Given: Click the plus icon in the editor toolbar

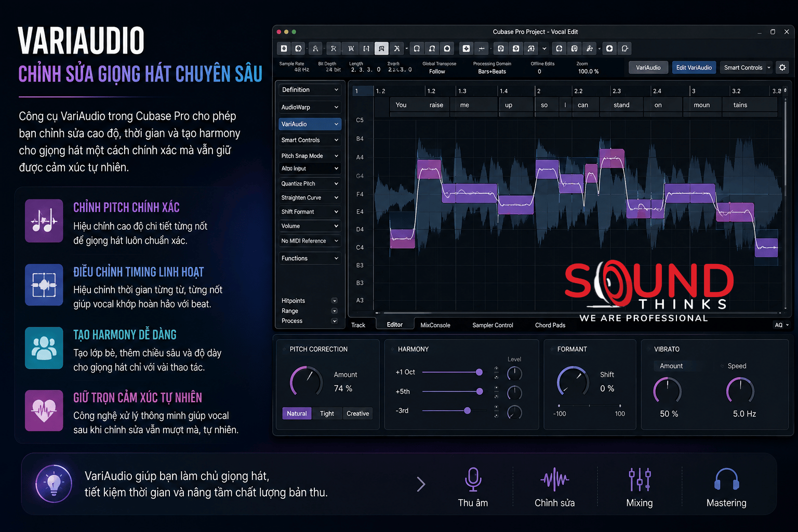Looking at the screenshot, I should (x=466, y=48).
